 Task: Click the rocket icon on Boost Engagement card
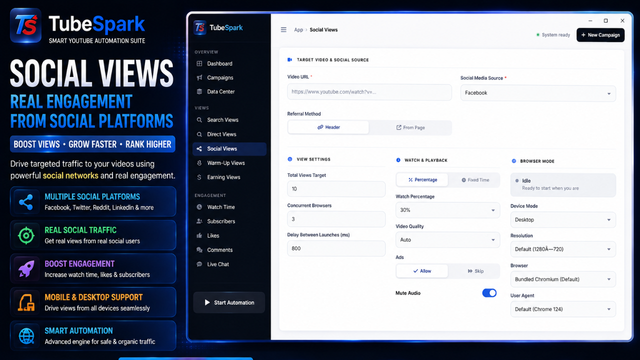(26, 269)
